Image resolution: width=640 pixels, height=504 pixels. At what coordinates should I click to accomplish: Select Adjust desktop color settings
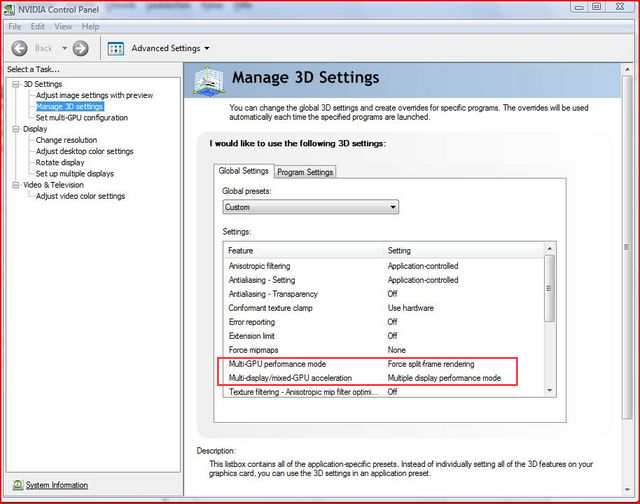point(84,151)
